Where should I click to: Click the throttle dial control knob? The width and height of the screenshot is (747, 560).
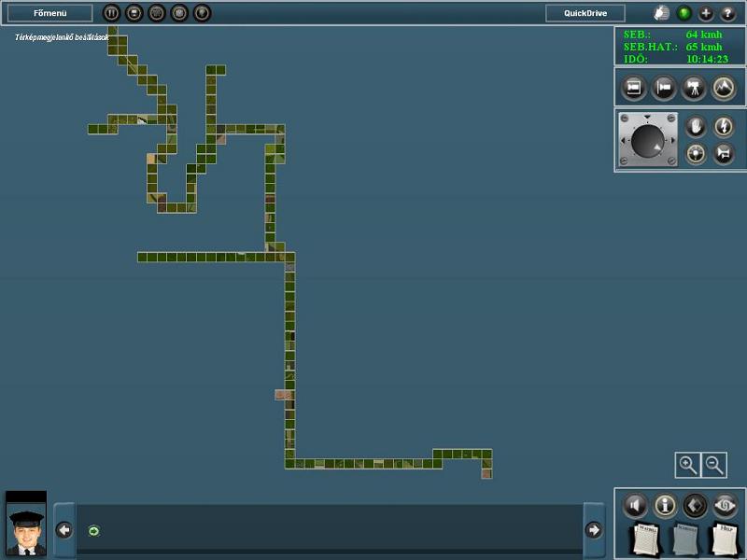click(647, 142)
